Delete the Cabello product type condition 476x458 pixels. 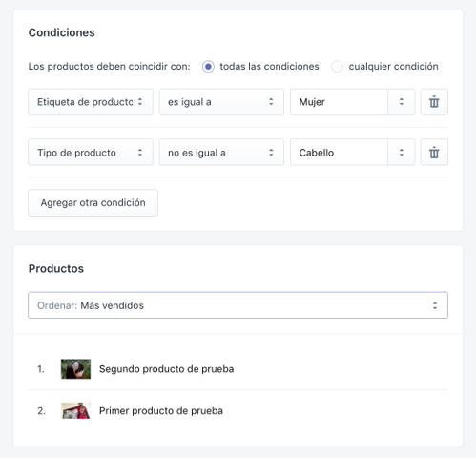point(434,153)
